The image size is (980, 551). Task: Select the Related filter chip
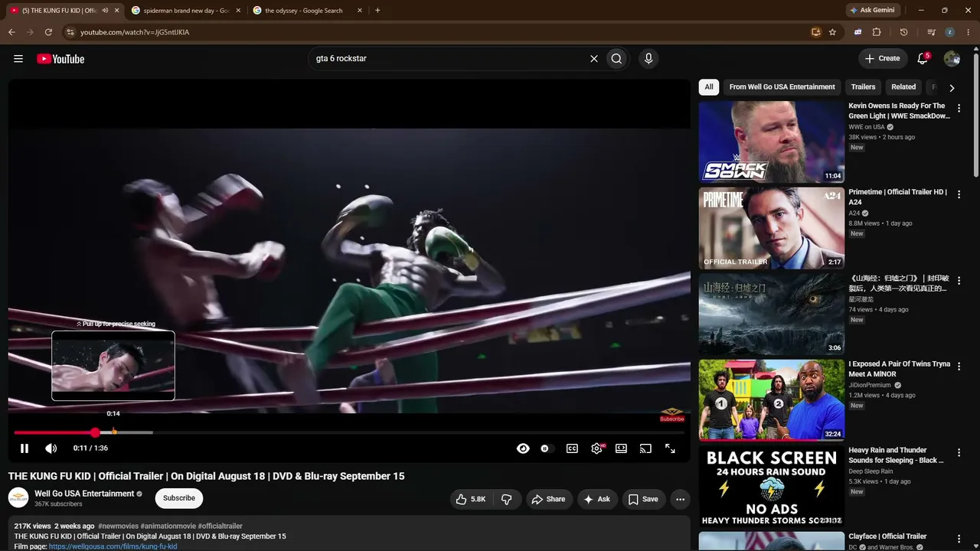[x=903, y=87]
